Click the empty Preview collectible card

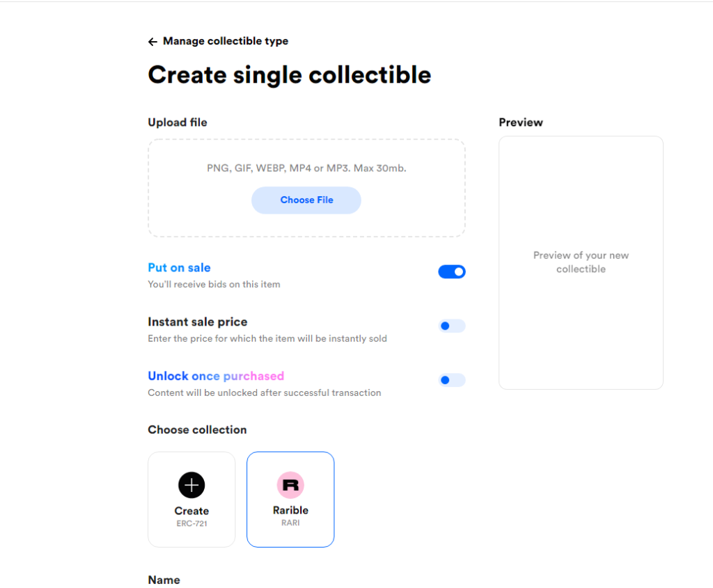tap(581, 262)
